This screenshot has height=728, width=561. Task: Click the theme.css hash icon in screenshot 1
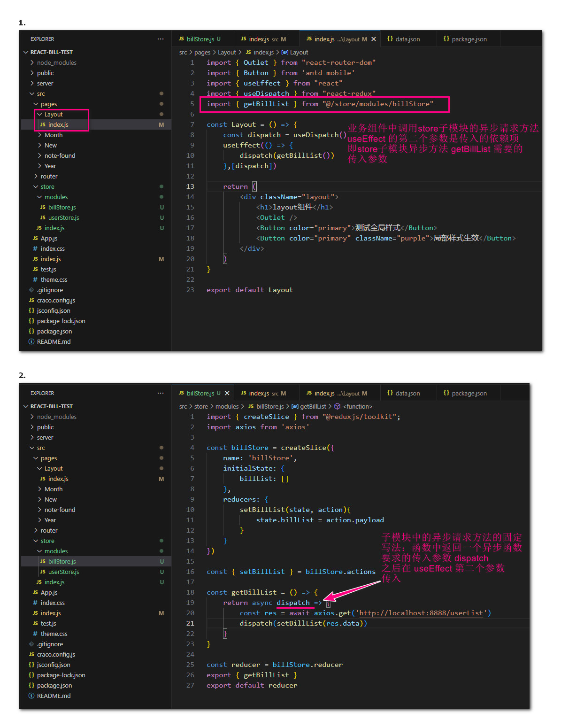pos(35,279)
